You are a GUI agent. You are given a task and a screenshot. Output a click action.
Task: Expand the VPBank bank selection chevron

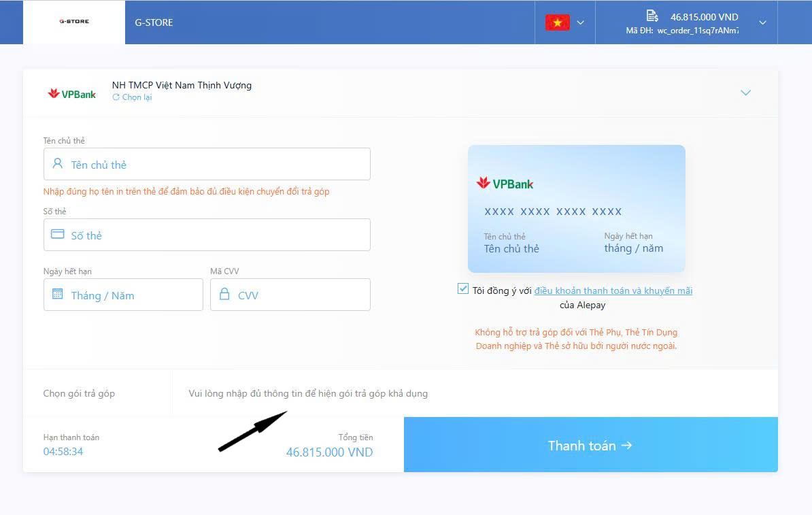tap(745, 93)
